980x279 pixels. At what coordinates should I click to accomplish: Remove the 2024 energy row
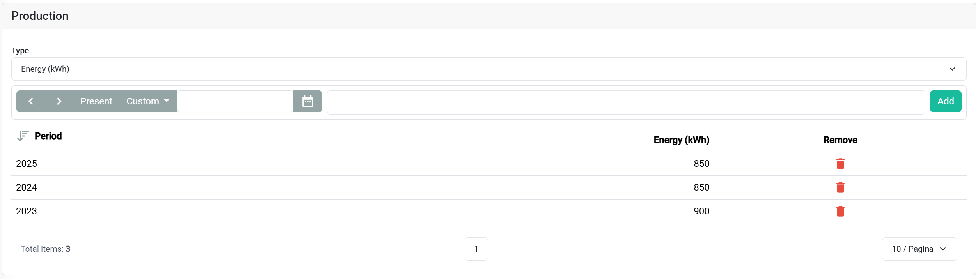point(840,187)
